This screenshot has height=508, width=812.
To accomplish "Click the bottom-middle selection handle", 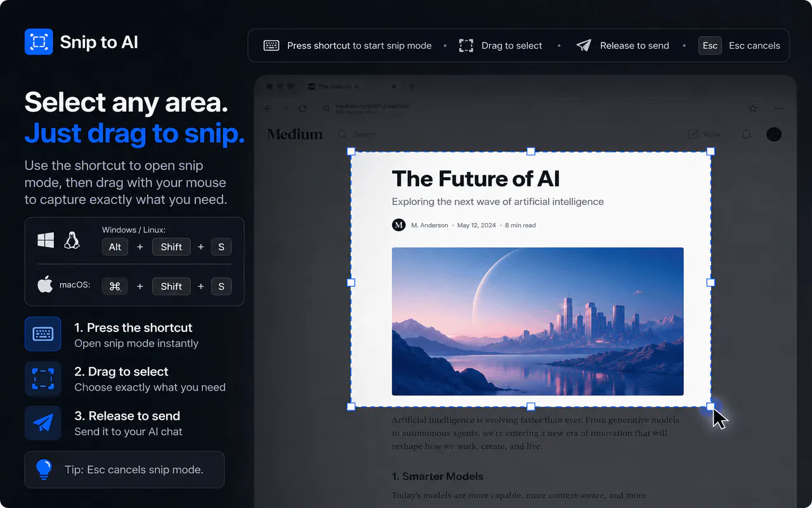I will coord(531,406).
